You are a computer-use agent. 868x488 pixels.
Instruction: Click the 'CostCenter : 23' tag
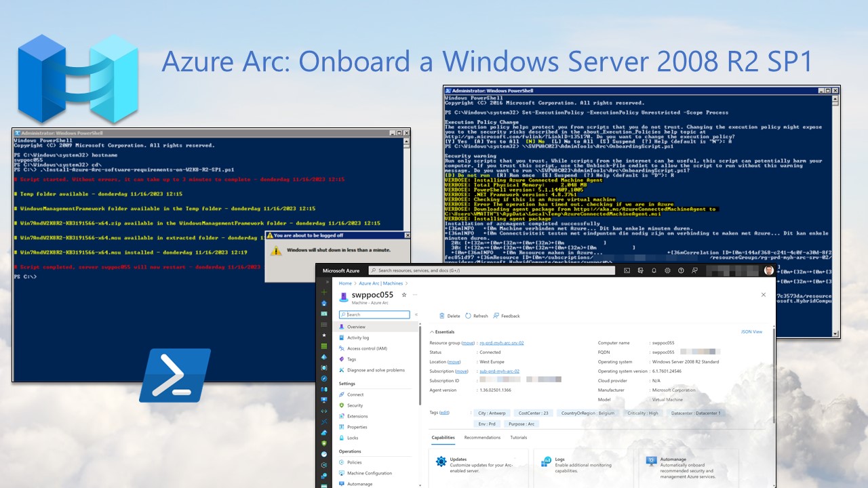pos(533,413)
